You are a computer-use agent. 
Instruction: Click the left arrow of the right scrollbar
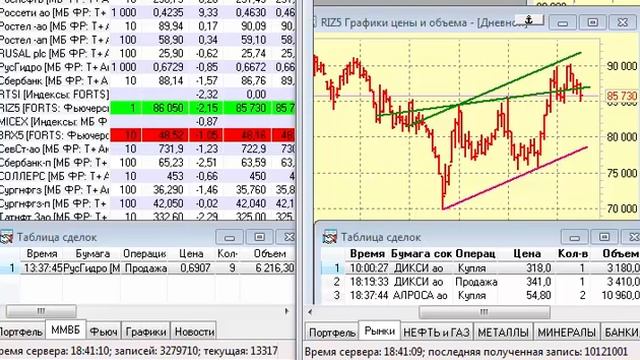tap(310, 312)
